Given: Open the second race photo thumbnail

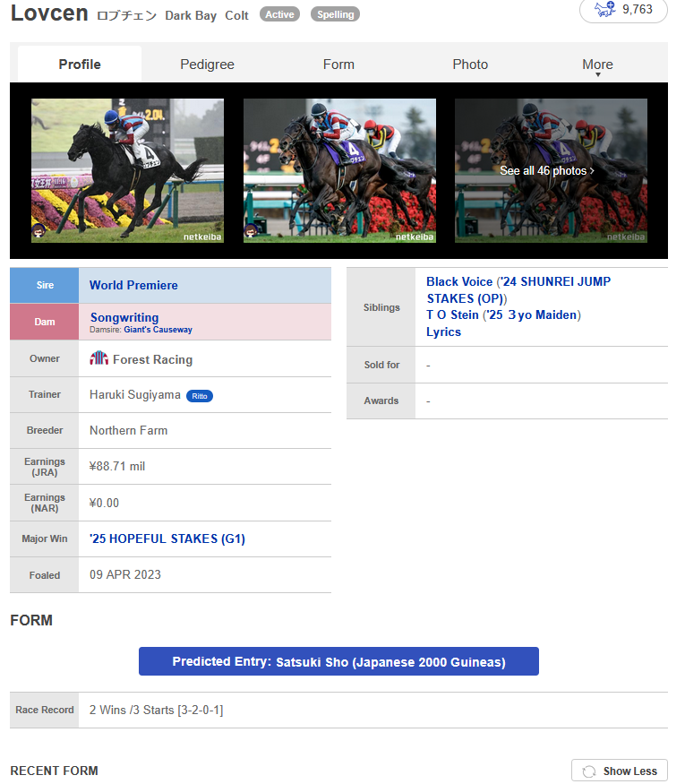Looking at the screenshot, I should 339,170.
